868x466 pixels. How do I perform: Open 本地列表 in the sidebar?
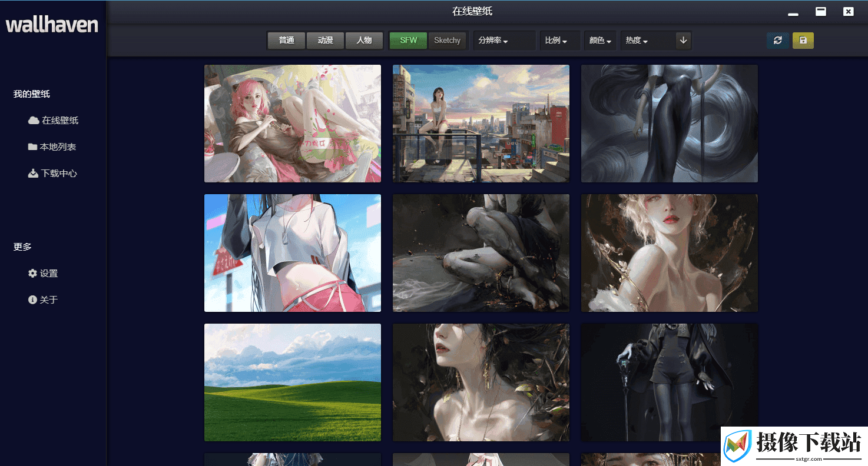tap(53, 147)
